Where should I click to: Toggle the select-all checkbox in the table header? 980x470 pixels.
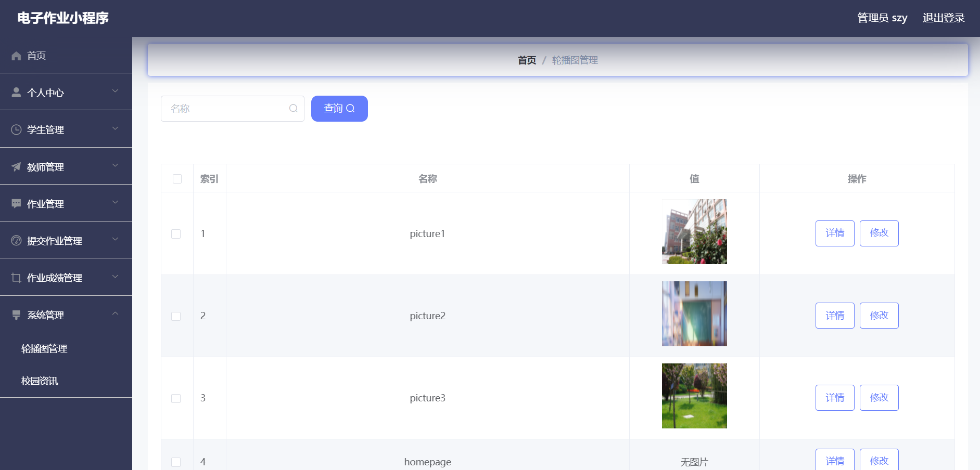[x=177, y=179]
